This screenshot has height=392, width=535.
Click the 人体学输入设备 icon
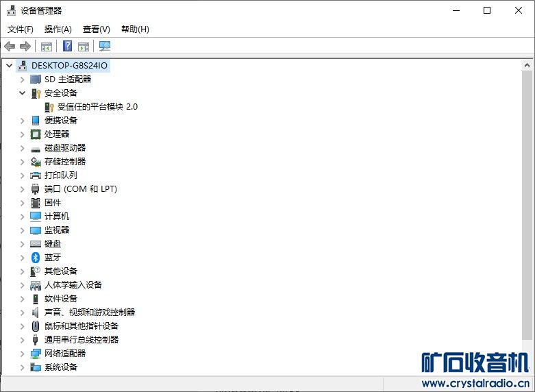click(x=36, y=285)
